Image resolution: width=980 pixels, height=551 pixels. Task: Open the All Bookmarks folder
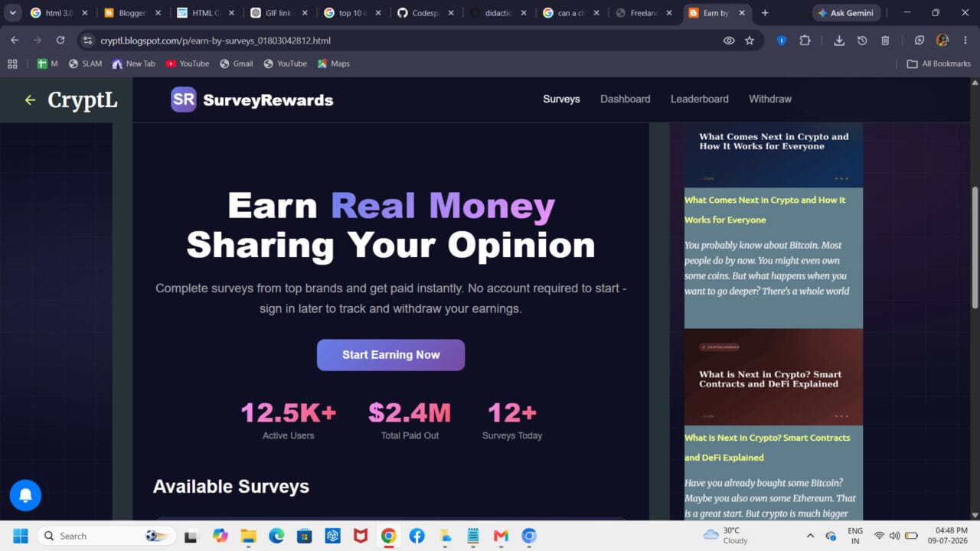click(x=939, y=64)
